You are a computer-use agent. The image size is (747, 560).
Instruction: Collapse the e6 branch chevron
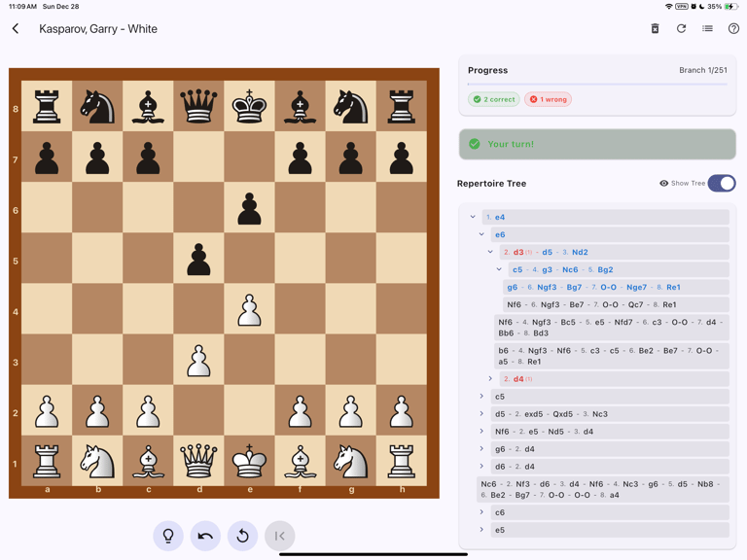(x=481, y=234)
